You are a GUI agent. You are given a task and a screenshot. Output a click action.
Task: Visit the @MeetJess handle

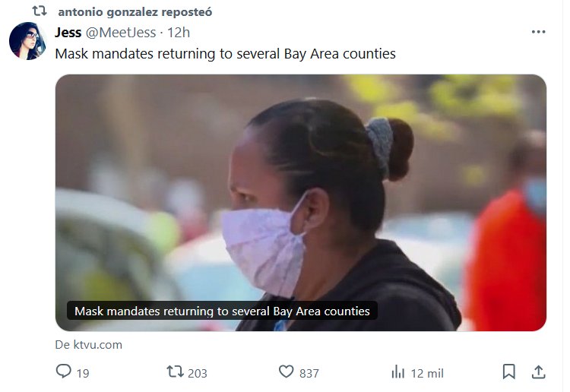click(x=121, y=33)
